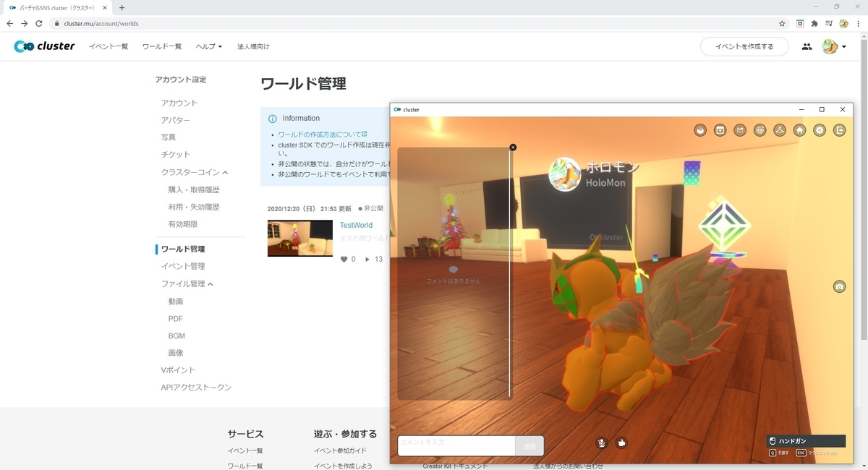Open the ワールドの作成方法について link
Image resolution: width=868 pixels, height=470 pixels.
tap(323, 134)
